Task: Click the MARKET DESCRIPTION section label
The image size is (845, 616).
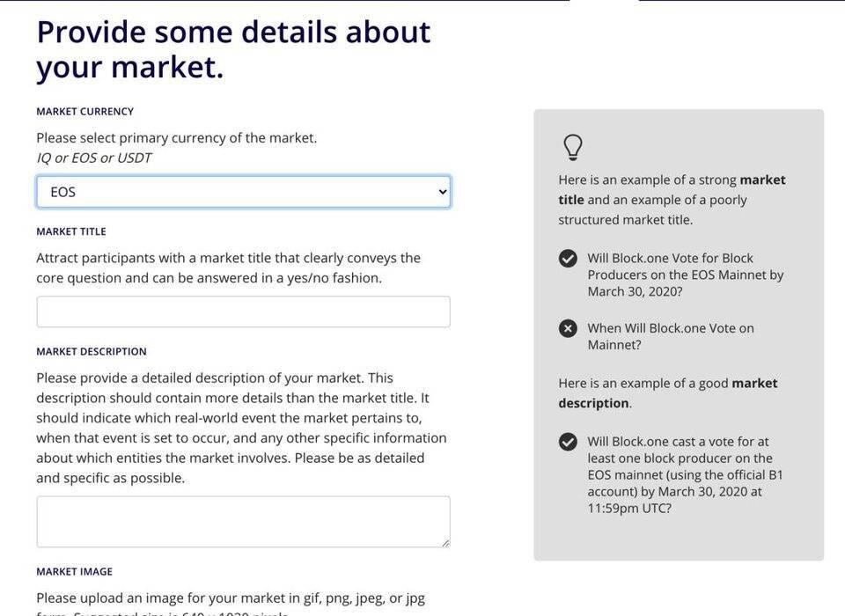Action: tap(91, 351)
